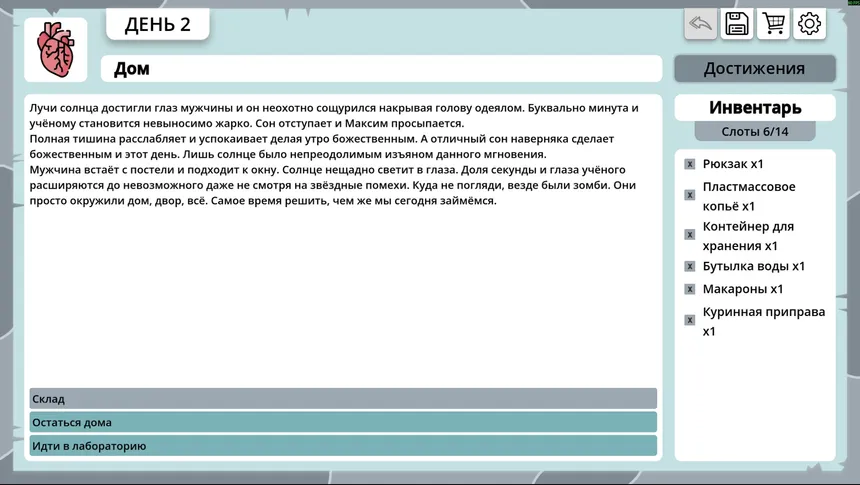Viewport: 860px width, 485px height.
Task: Click the anatomical heart health icon
Action: (x=55, y=50)
